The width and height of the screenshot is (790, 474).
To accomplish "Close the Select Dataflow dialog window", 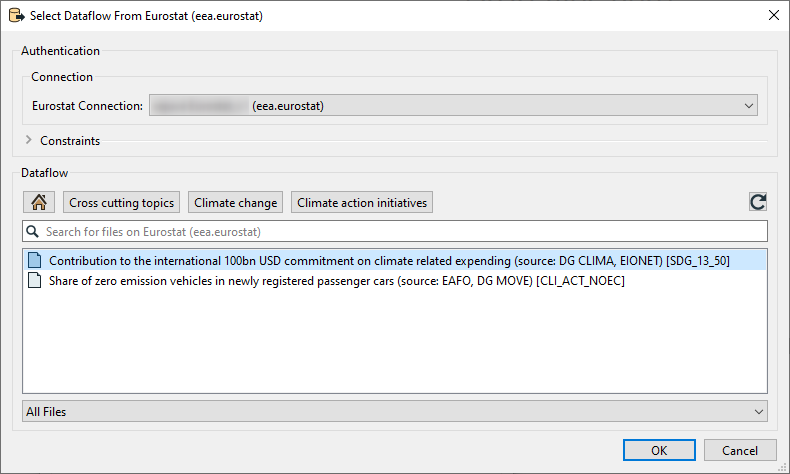I will [x=771, y=15].
